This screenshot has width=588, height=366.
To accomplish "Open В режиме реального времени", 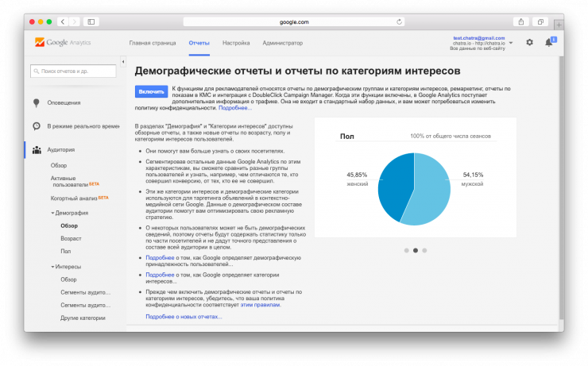I will pos(83,126).
